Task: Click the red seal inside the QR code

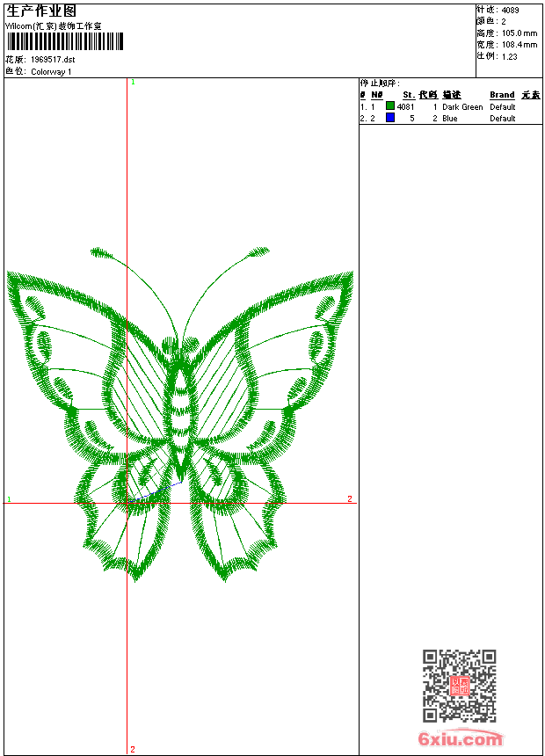Action: click(x=459, y=687)
